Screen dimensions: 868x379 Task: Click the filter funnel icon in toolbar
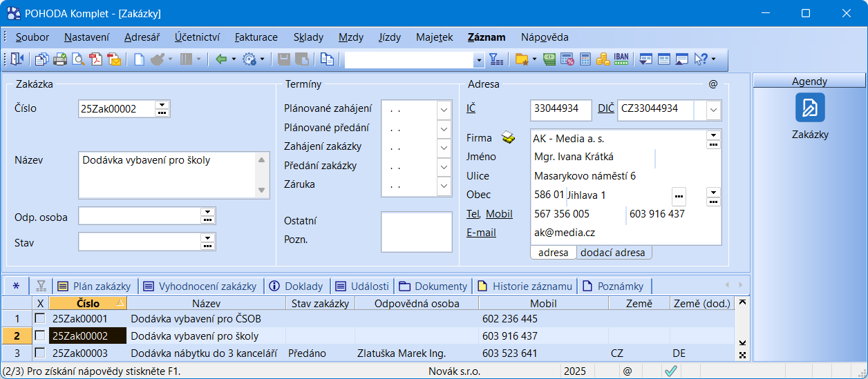[x=496, y=59]
